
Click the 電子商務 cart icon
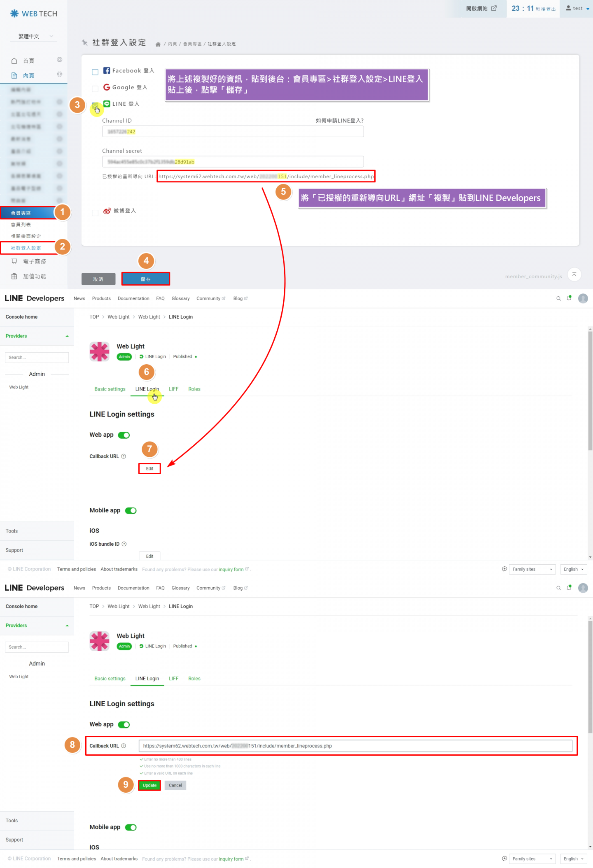(x=14, y=261)
